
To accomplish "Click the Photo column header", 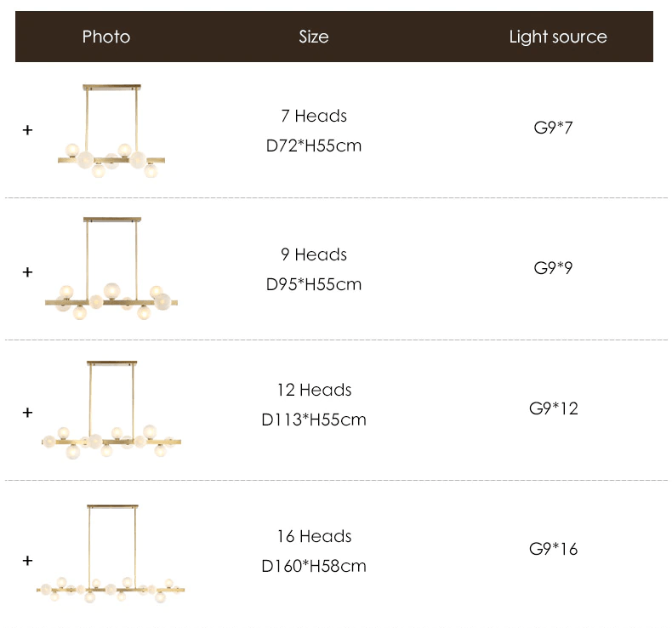I will [x=106, y=37].
